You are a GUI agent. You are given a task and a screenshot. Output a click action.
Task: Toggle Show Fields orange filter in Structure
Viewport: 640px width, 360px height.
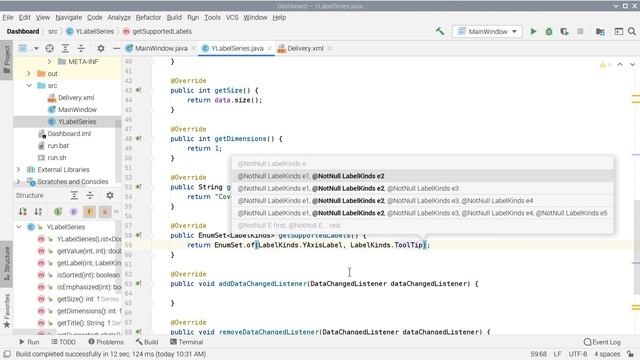(89, 211)
